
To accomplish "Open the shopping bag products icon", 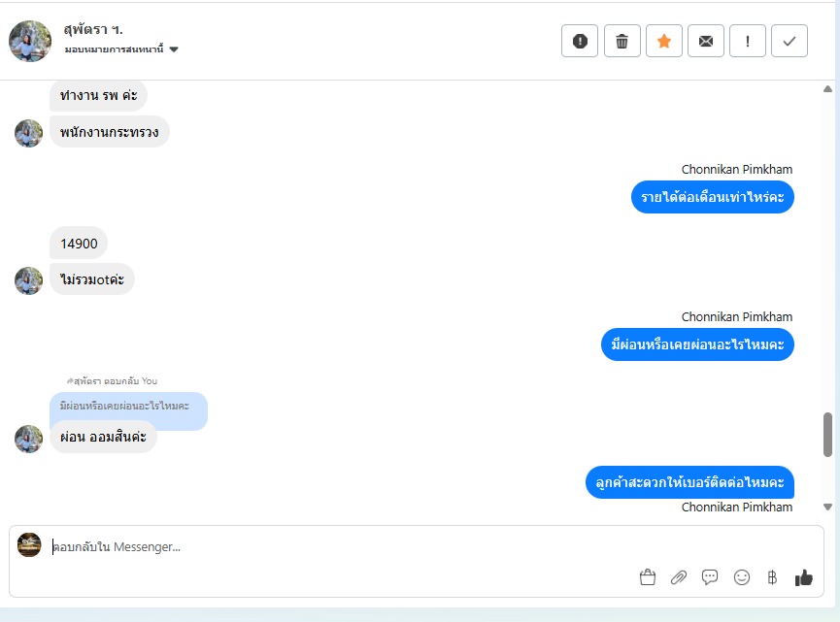I will coord(647,577).
